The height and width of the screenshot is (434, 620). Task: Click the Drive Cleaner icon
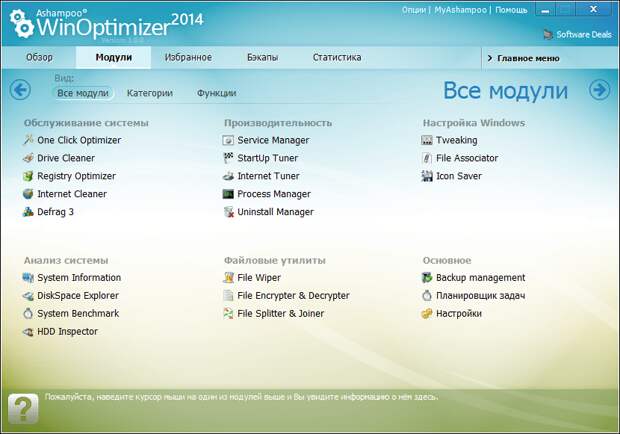coord(28,158)
